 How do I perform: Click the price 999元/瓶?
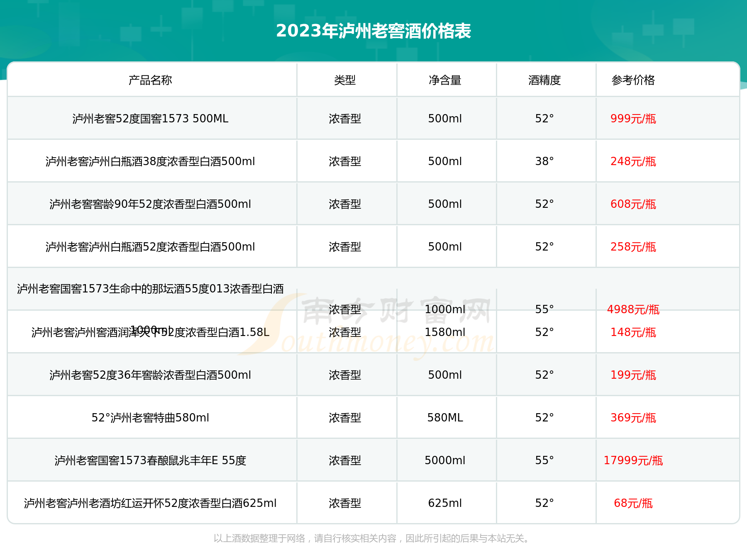click(x=633, y=119)
